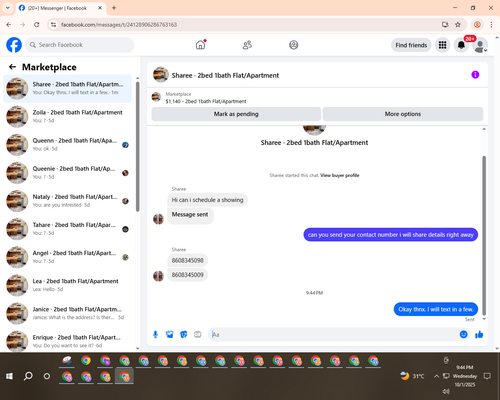Open the Queenie conversation

[67, 173]
